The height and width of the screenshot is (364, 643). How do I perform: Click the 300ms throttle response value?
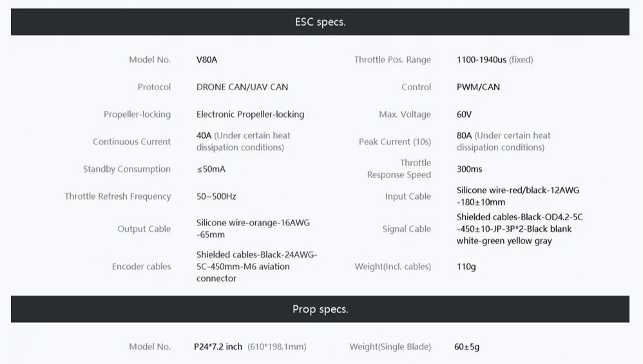coord(470,169)
